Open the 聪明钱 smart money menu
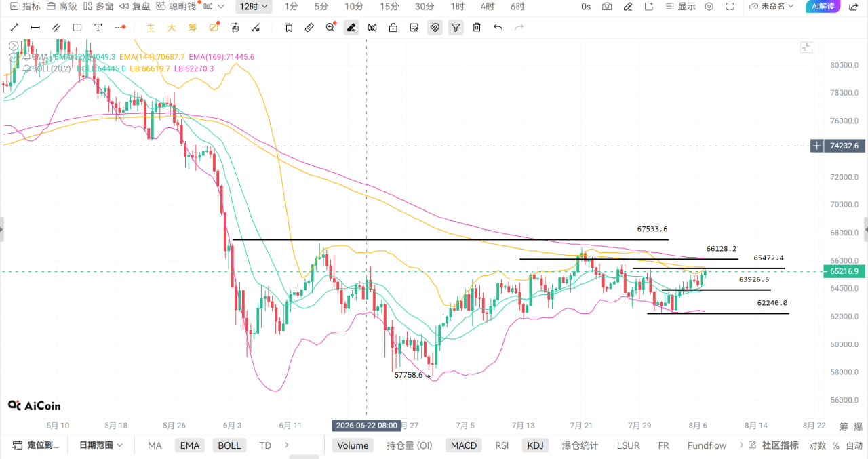868x459 pixels. click(x=176, y=7)
